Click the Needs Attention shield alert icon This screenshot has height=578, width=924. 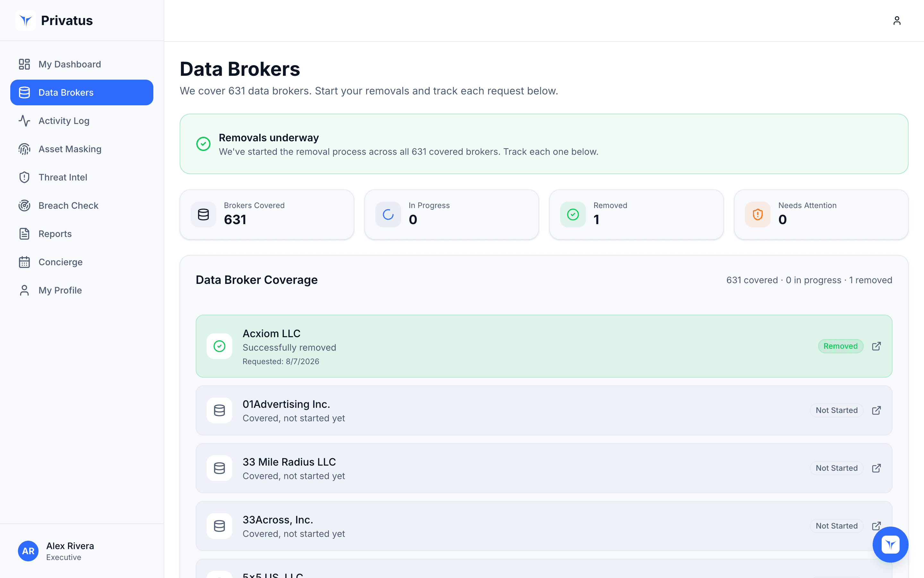pyautogui.click(x=758, y=215)
